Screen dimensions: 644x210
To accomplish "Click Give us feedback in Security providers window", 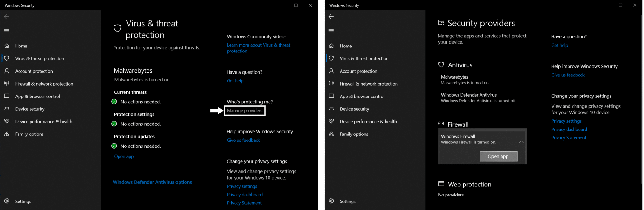I will tap(568, 75).
